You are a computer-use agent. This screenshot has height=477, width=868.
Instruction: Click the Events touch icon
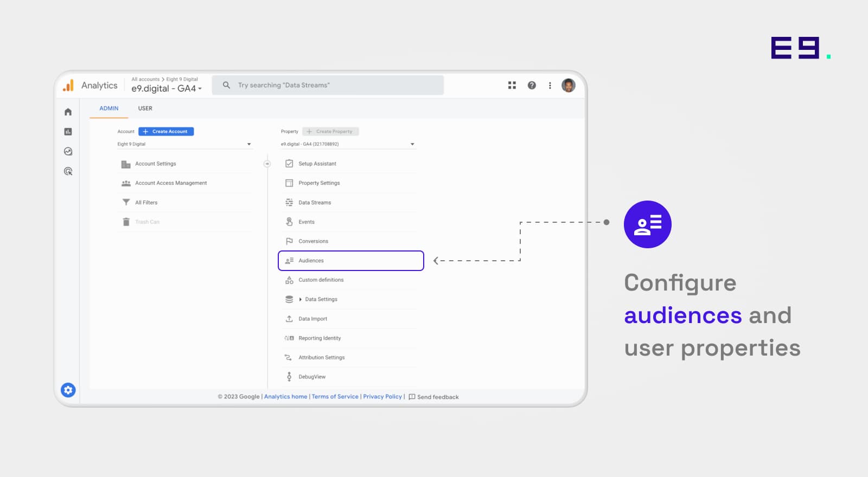point(289,222)
